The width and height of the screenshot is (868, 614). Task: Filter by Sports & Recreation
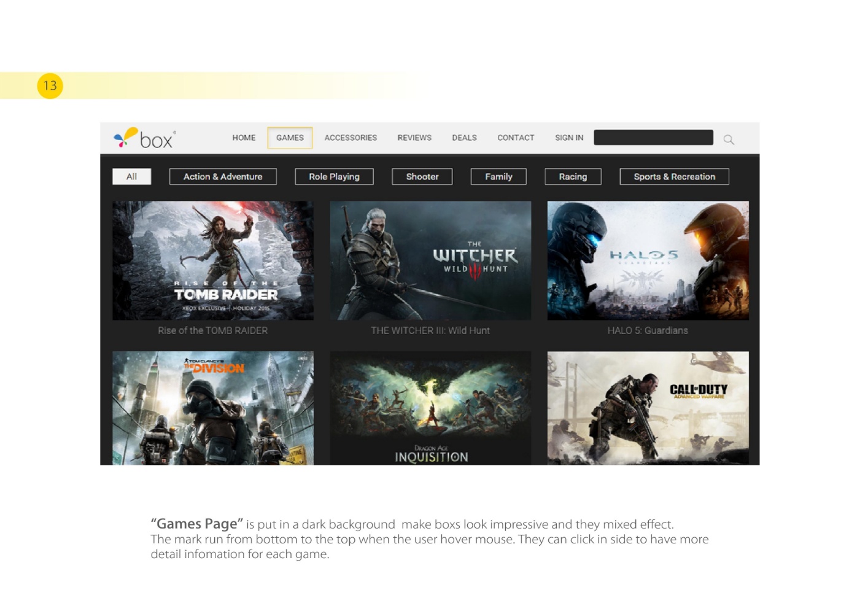(674, 177)
